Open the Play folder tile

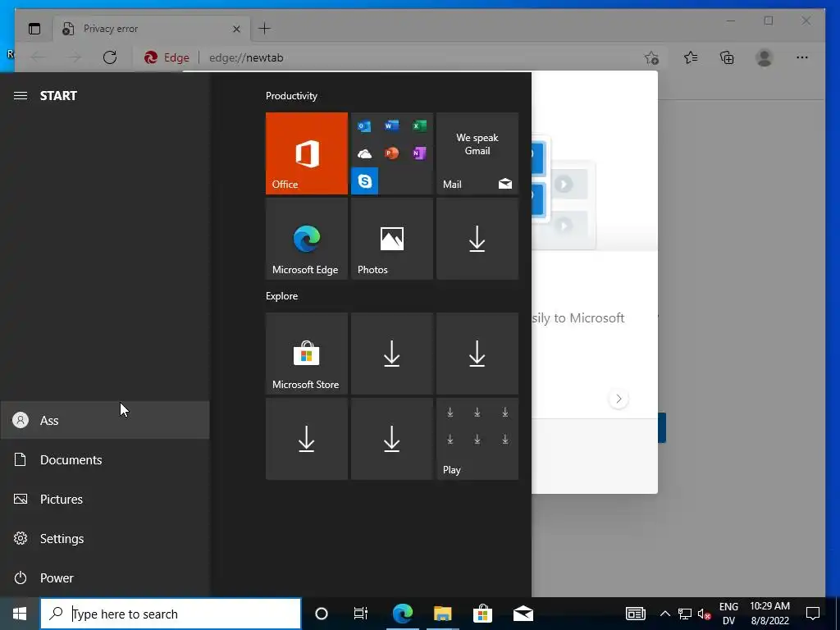477,439
